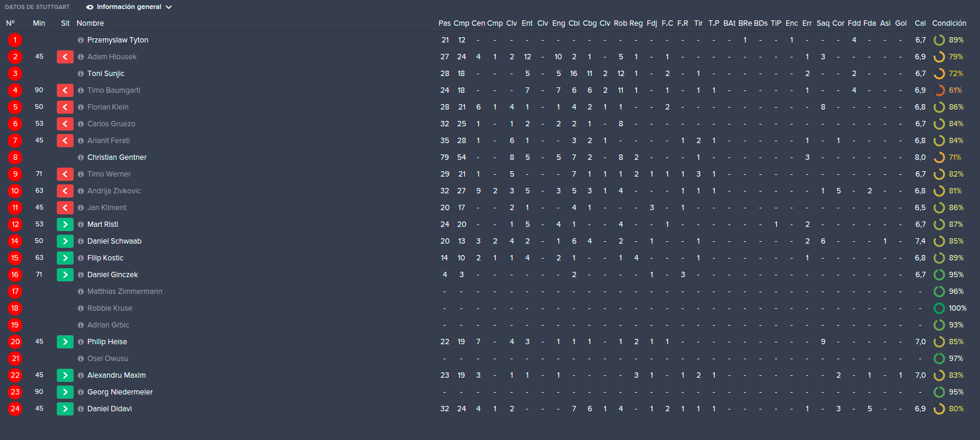Open Daniel Ginczek player profile
This screenshot has height=440, width=980.
(x=112, y=275)
